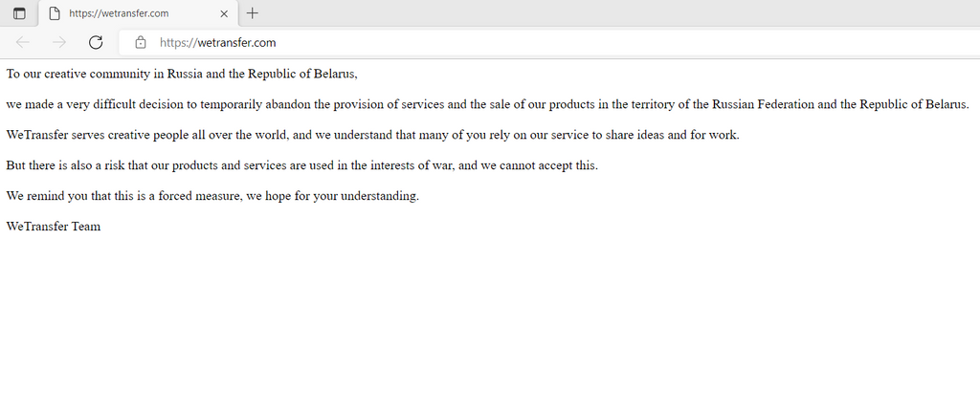This screenshot has width=980, height=414.
Task: Open a new tab with the plus icon
Action: point(252,13)
